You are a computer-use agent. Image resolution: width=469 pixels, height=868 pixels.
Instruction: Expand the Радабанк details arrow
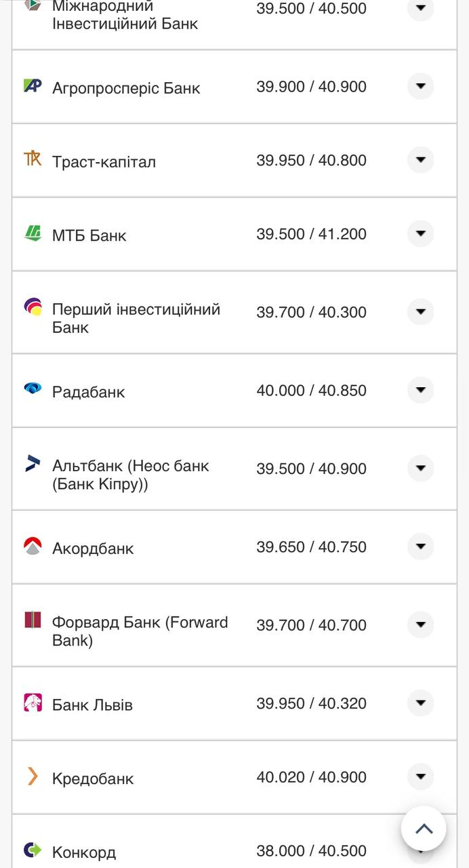click(x=420, y=390)
